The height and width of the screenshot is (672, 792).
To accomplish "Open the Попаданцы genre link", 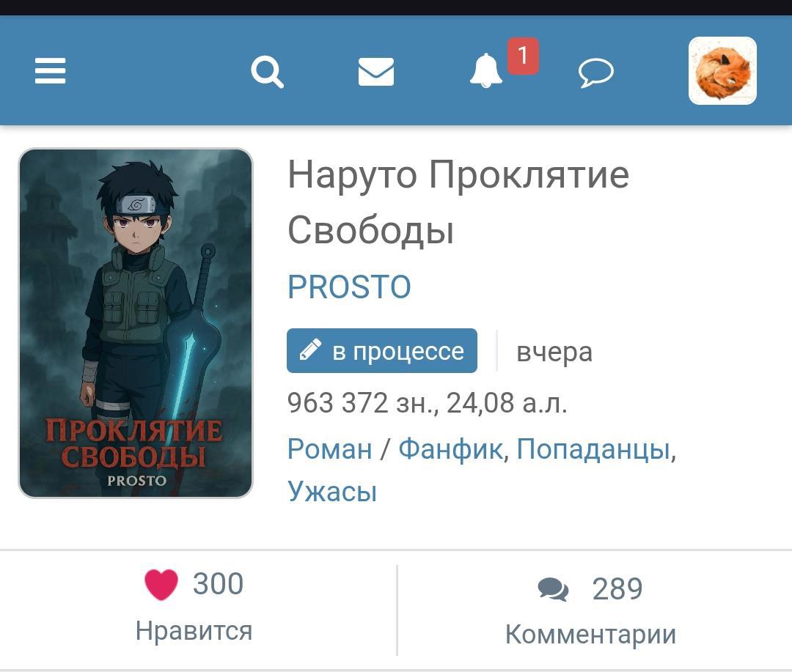I will point(593,448).
